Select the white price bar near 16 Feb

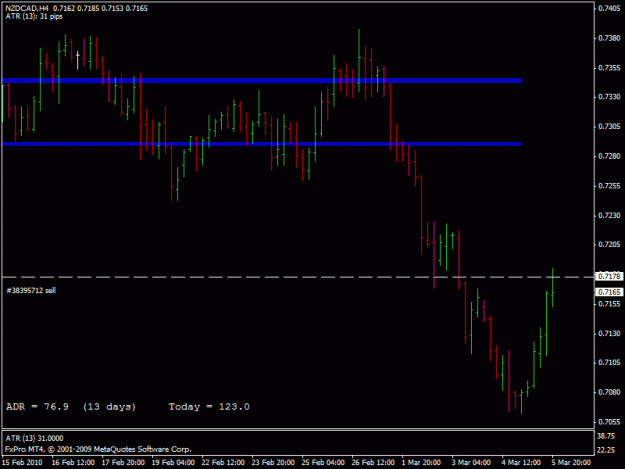coord(78,60)
